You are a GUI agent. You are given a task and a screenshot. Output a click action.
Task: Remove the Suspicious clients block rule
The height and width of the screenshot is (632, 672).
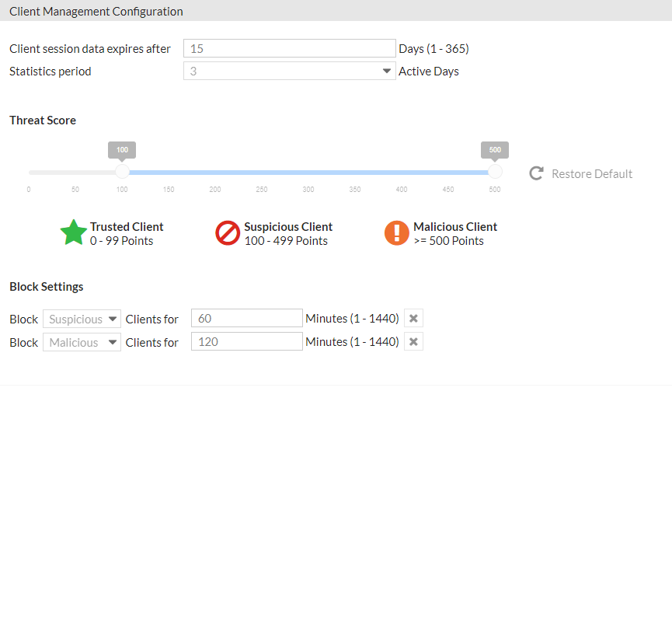[413, 319]
